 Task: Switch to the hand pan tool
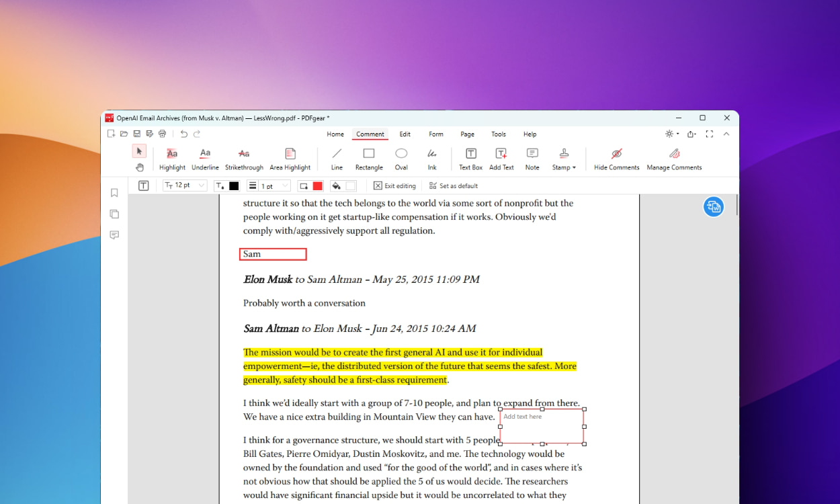140,167
